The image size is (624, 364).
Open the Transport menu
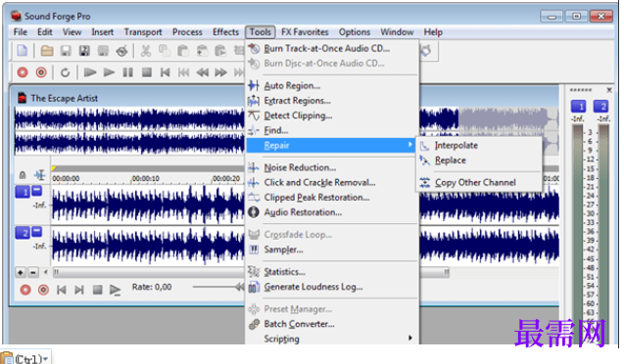pyautogui.click(x=143, y=31)
